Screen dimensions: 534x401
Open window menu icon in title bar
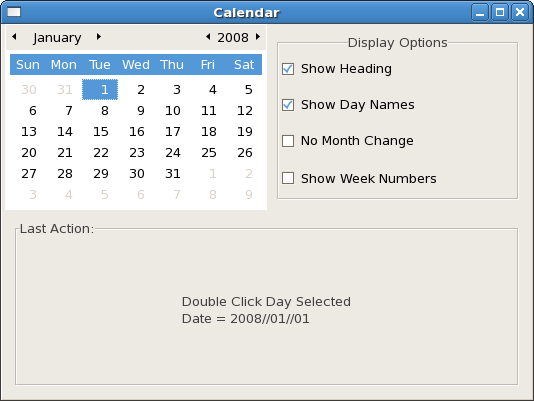(x=14, y=12)
